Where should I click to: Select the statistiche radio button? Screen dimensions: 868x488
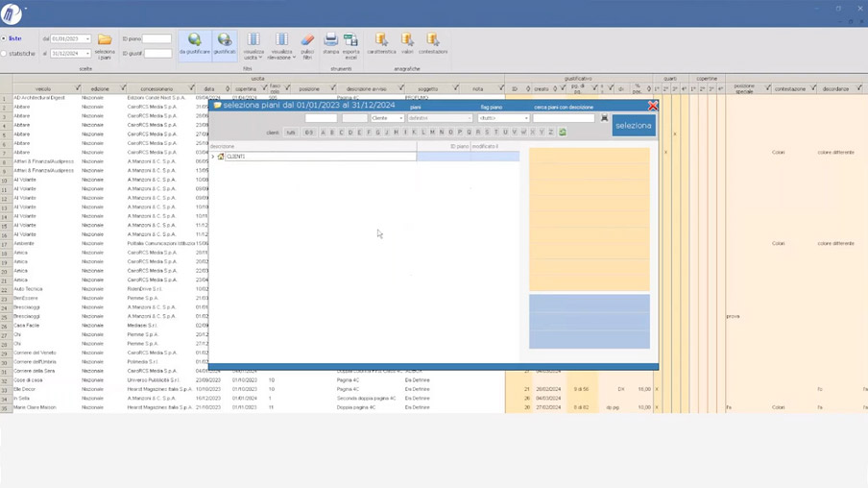(4, 54)
